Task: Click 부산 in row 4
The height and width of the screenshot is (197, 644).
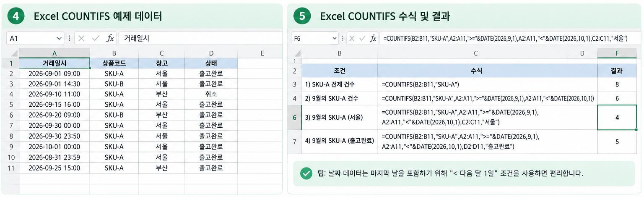Action: (161, 94)
